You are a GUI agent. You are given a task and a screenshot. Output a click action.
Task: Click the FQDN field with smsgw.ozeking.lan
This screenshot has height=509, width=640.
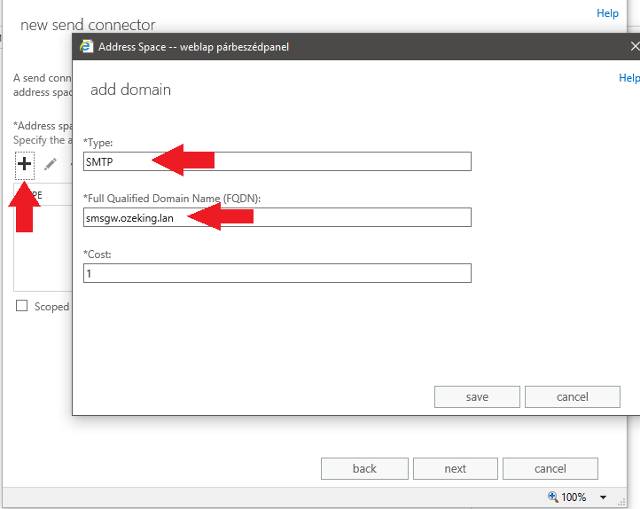(x=277, y=218)
